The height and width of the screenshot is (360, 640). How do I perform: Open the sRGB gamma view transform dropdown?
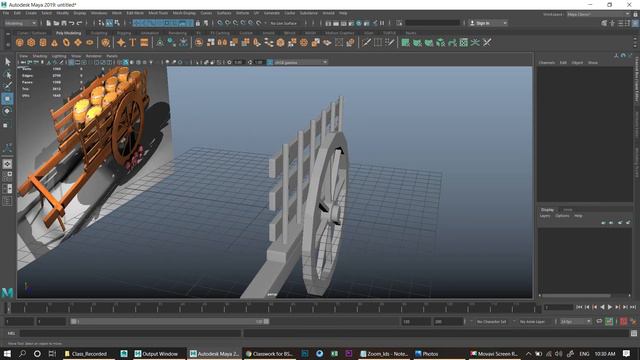tap(301, 62)
